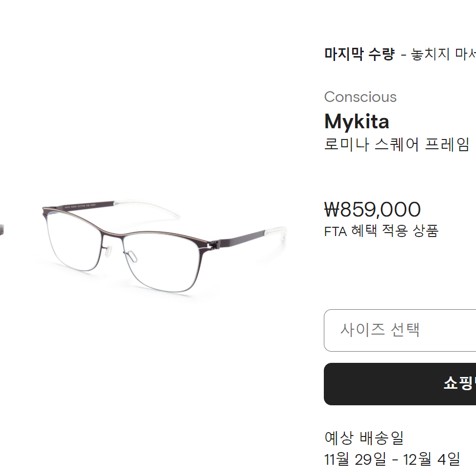Click the FTA 혜택 적용 상품 notice
The height and width of the screenshot is (476, 476).
point(381,231)
